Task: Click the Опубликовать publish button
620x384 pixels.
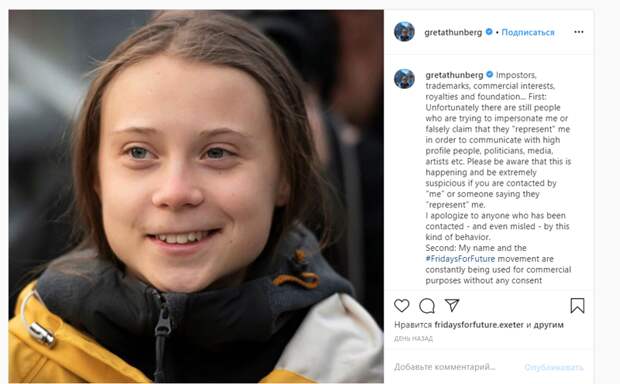Action: tap(554, 367)
